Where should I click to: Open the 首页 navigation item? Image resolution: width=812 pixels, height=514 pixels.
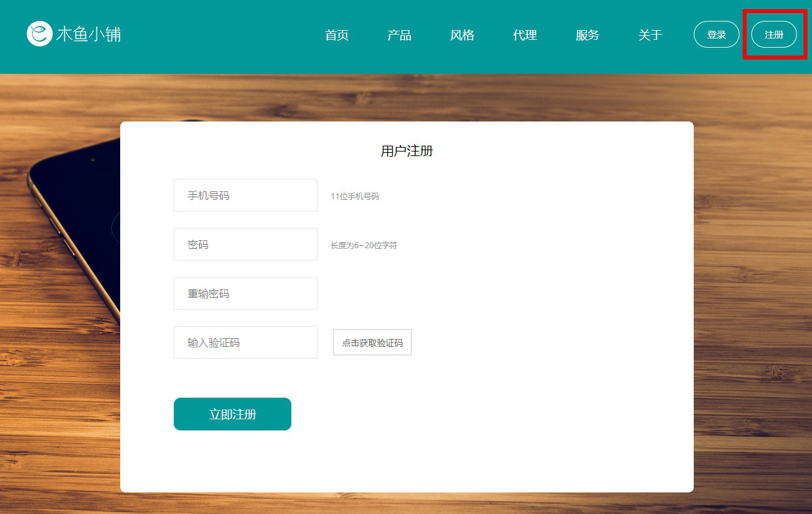[x=337, y=35]
